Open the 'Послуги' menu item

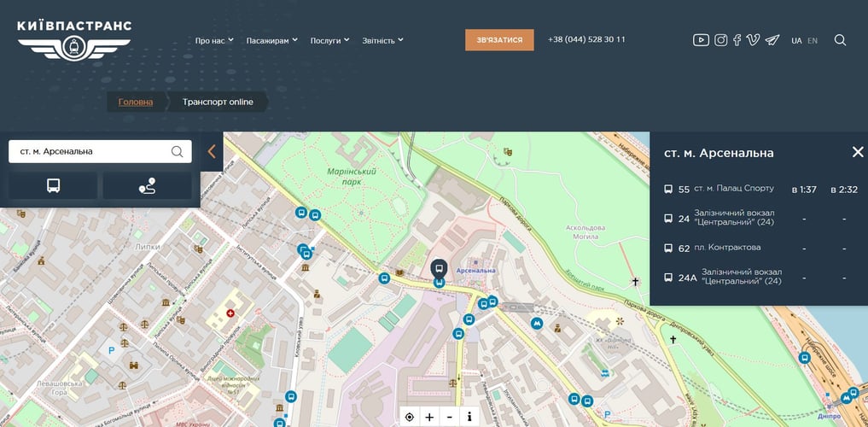tap(329, 40)
